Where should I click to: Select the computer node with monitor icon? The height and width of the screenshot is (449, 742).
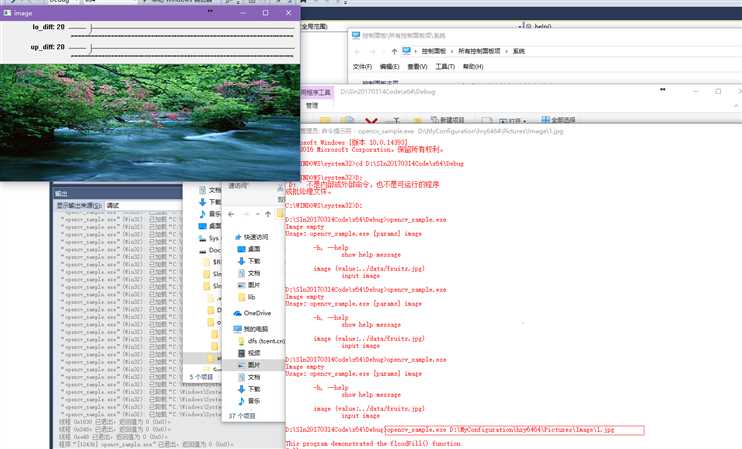click(251, 329)
